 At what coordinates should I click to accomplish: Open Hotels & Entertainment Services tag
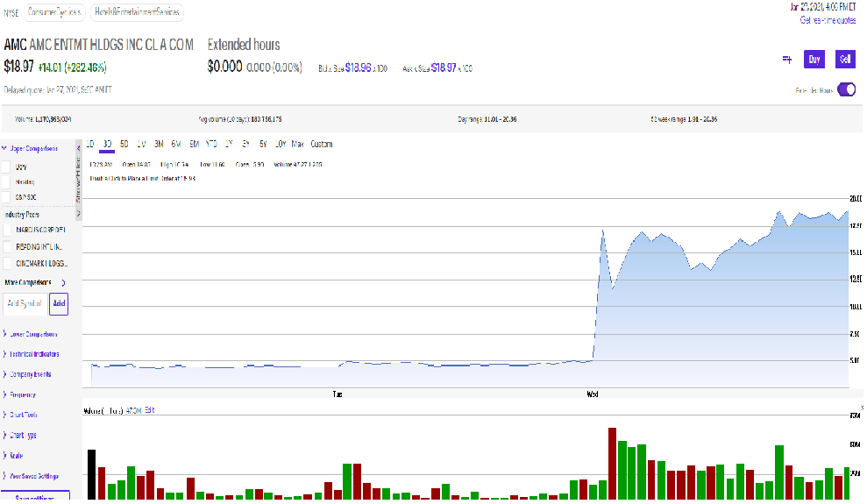point(137,12)
